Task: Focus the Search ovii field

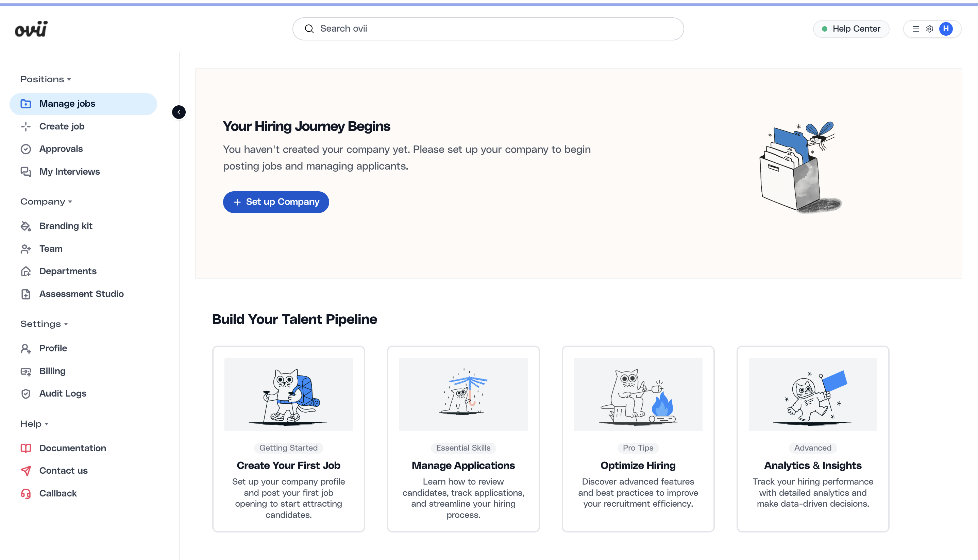Action: (x=488, y=29)
